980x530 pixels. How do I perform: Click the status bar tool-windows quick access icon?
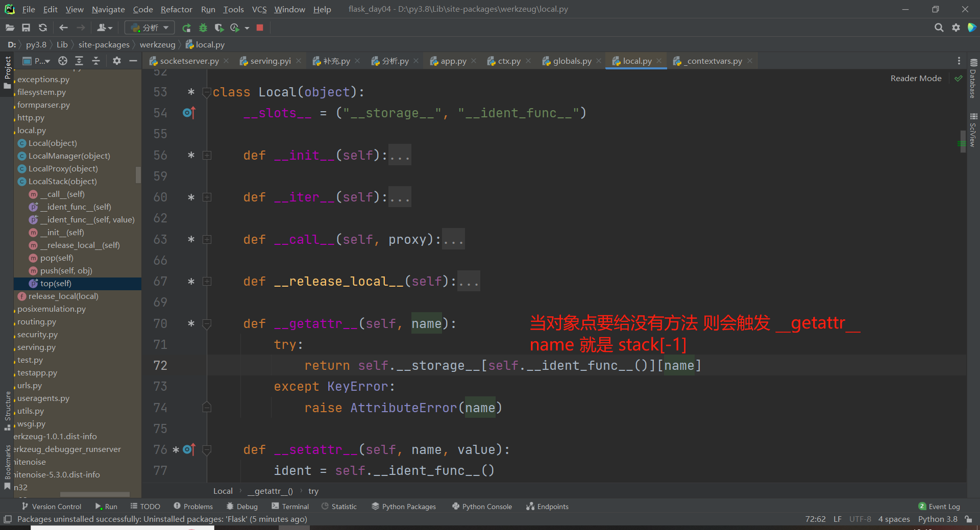pyautogui.click(x=8, y=519)
